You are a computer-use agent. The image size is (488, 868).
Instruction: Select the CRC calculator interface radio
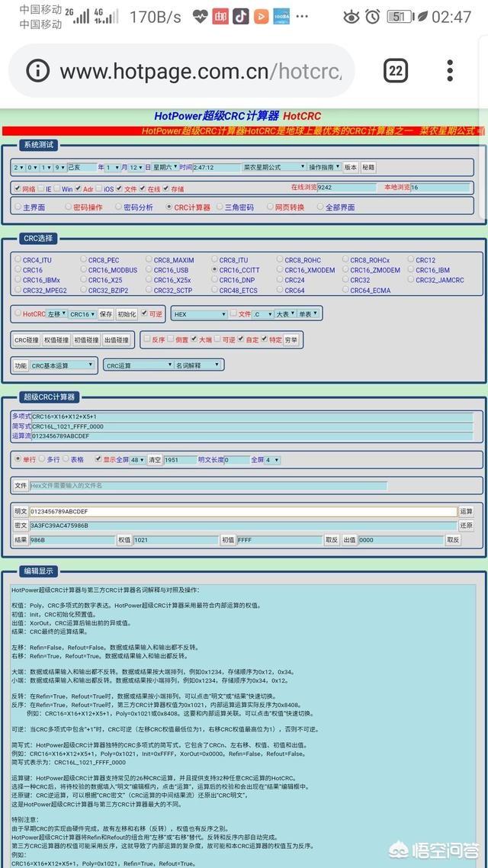(x=169, y=207)
